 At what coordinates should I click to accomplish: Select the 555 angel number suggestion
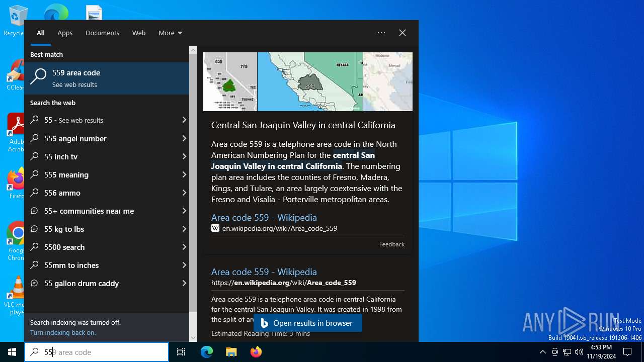[x=107, y=138]
